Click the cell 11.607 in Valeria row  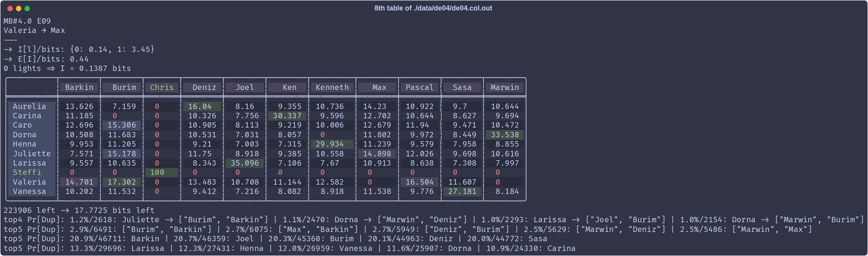pos(462,182)
